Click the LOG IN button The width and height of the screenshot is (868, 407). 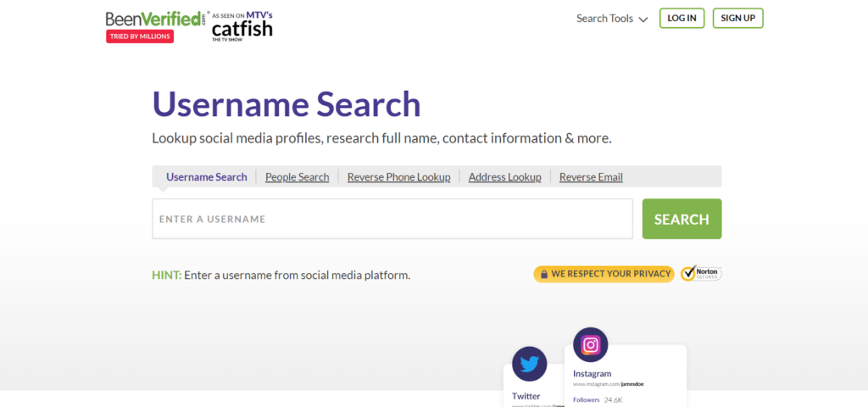coord(682,19)
